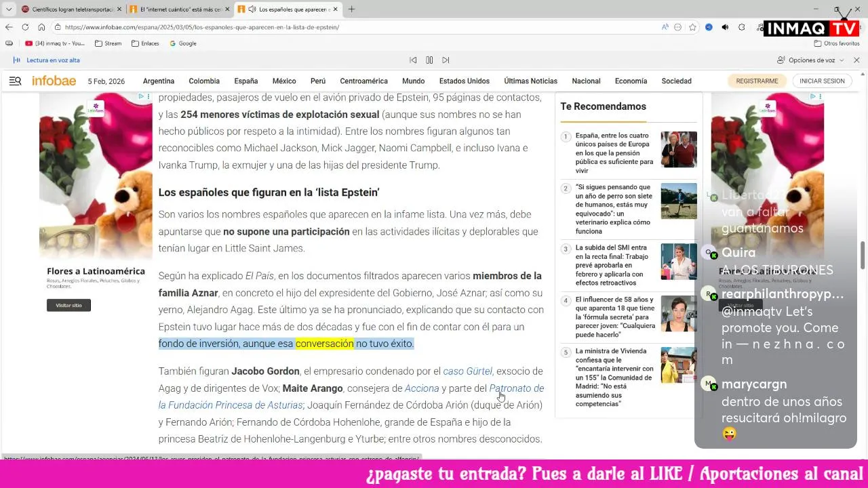This screenshot has height=488, width=868.
Task: Click heading 'Los españoles que figuran en la lista Epstein'
Action: point(269,192)
